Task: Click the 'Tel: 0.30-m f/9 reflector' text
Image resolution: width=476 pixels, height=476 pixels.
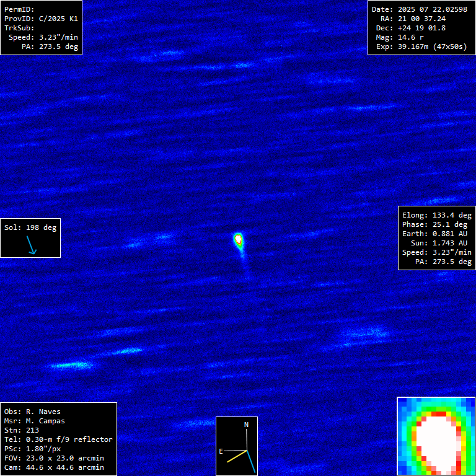Action: [59, 439]
